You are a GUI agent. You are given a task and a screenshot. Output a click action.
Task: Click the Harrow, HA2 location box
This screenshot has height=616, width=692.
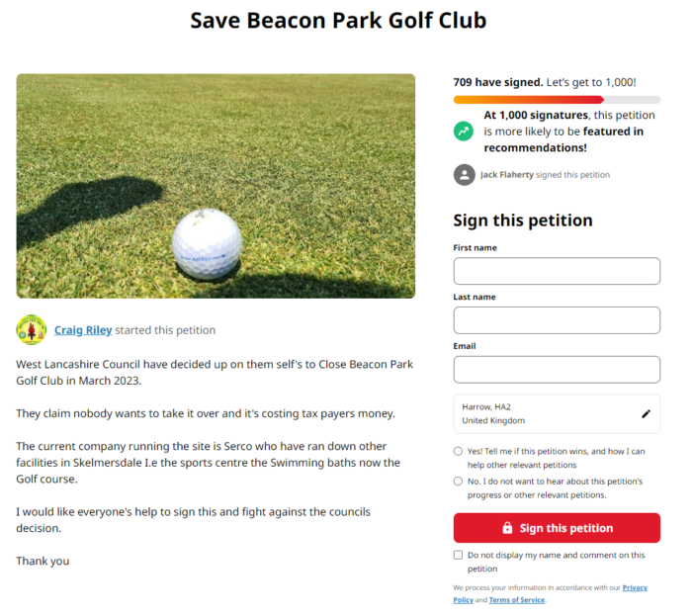tap(544, 413)
